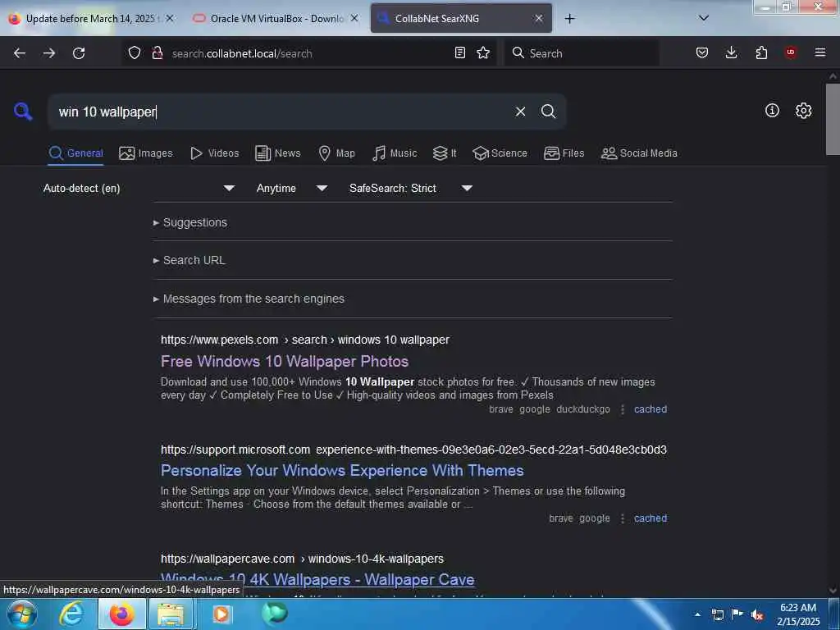Switch to Update before March 14 tab

91,19
